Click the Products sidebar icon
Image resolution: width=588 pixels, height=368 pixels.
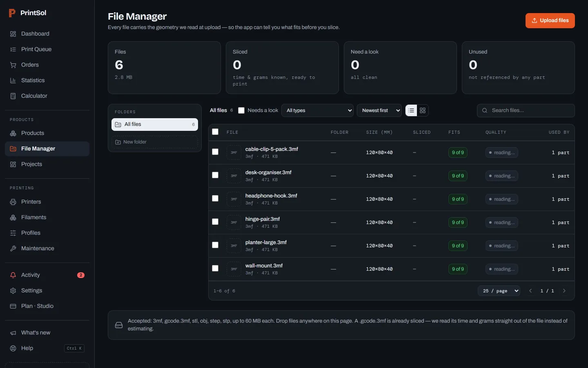(13, 133)
